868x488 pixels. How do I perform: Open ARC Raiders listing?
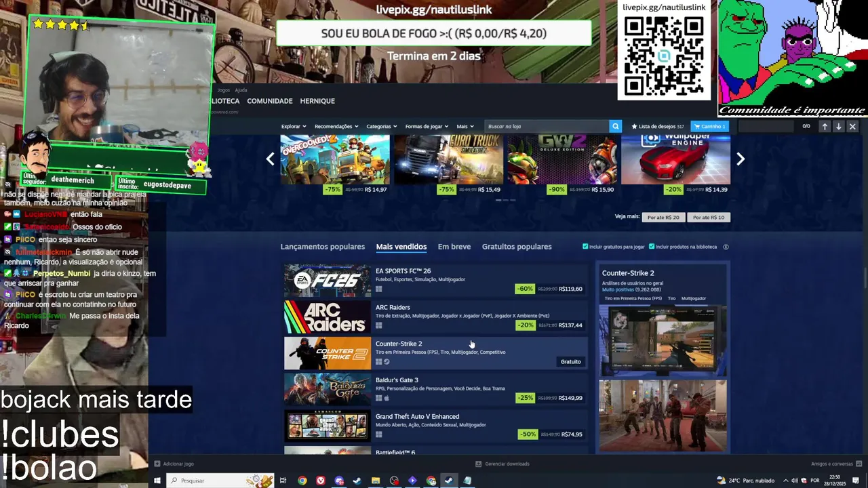point(435,317)
